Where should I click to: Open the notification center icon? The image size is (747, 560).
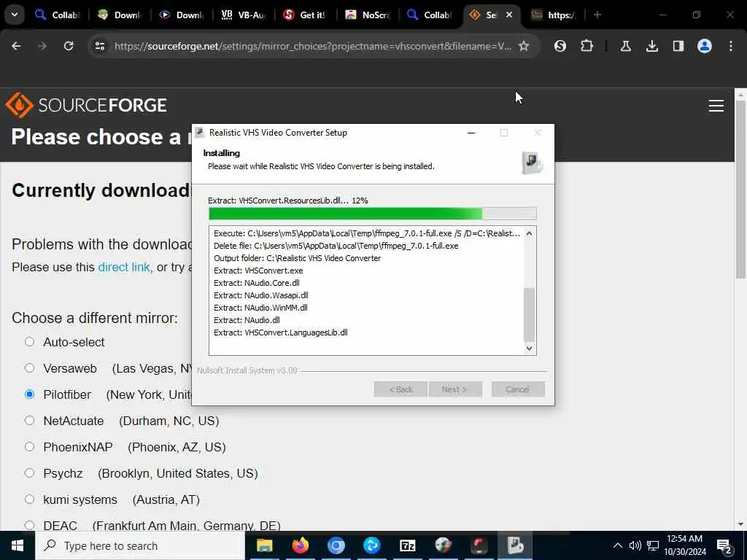[x=724, y=546]
